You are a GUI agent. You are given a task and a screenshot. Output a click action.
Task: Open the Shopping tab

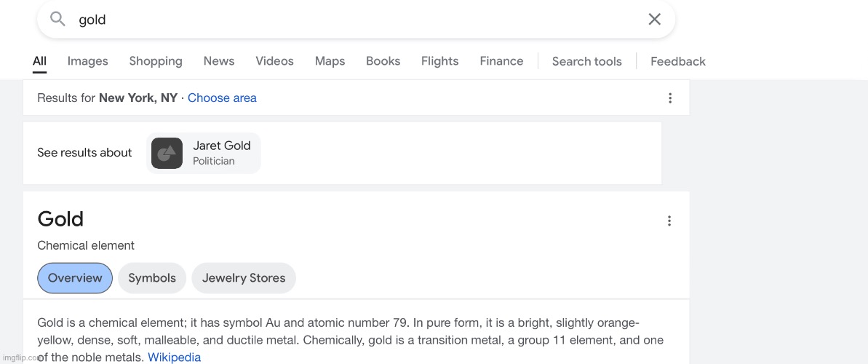(156, 61)
